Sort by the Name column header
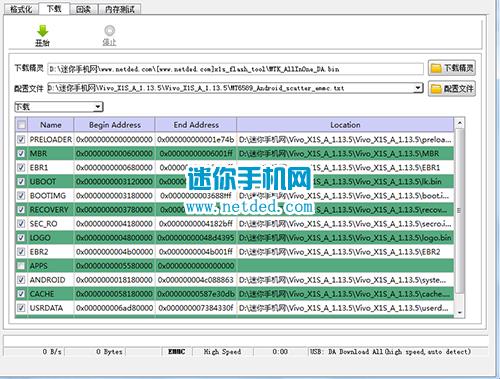Screen dimensions: 500x379 51,125
